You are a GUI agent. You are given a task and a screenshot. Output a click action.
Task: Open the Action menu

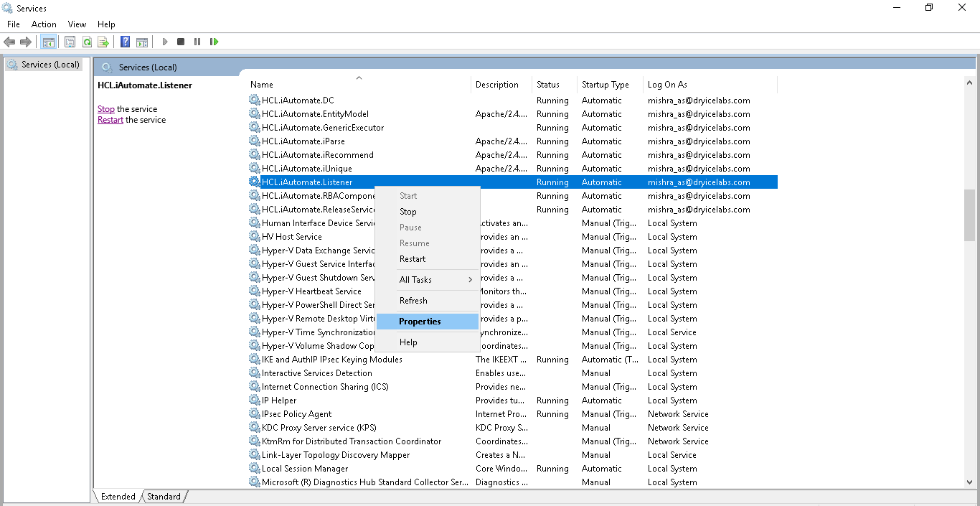pyautogui.click(x=44, y=24)
